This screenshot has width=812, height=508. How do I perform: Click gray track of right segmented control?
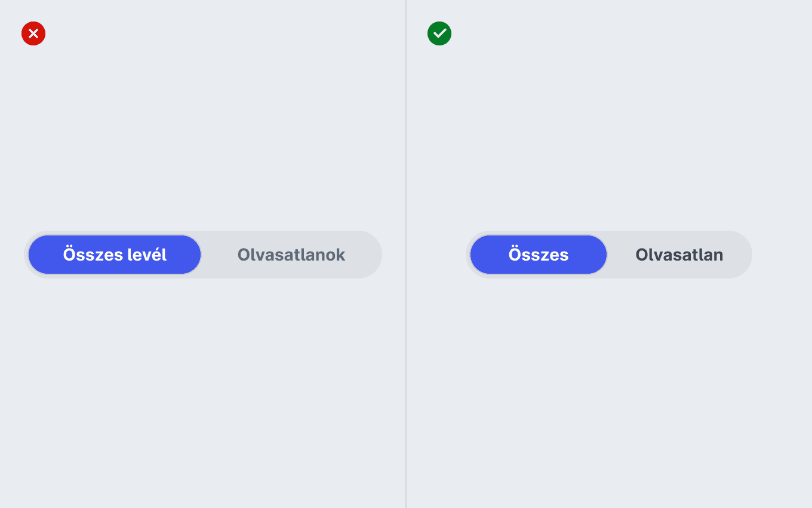[609, 255]
